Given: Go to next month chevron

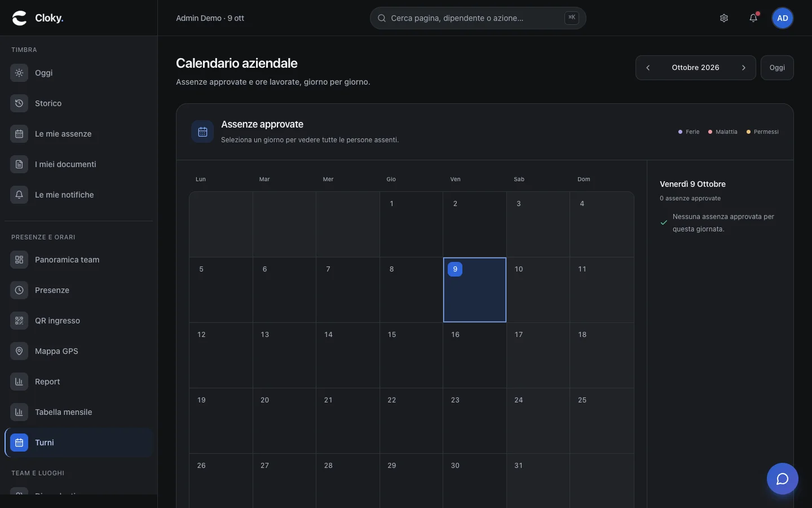Looking at the screenshot, I should click(744, 68).
